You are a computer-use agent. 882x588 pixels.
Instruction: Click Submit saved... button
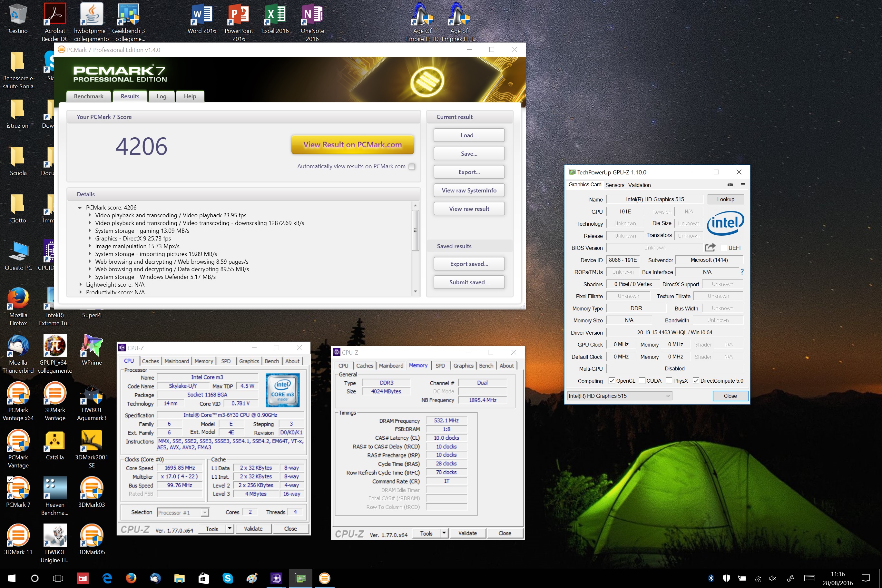469,282
